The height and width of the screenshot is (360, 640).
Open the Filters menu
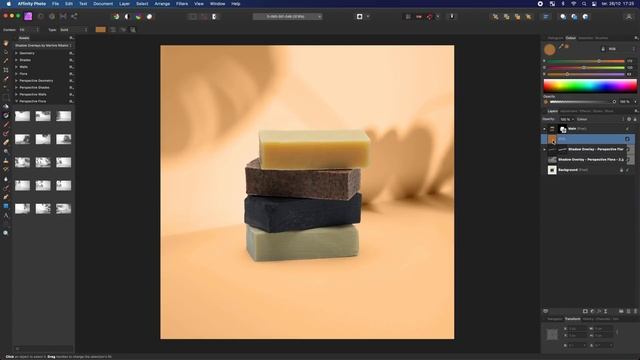point(182,4)
